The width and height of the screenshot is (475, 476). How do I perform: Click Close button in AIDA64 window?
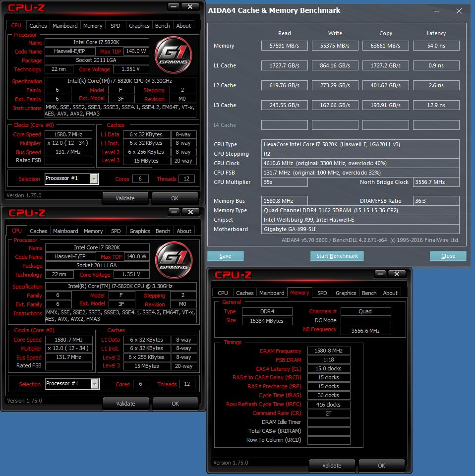448,256
